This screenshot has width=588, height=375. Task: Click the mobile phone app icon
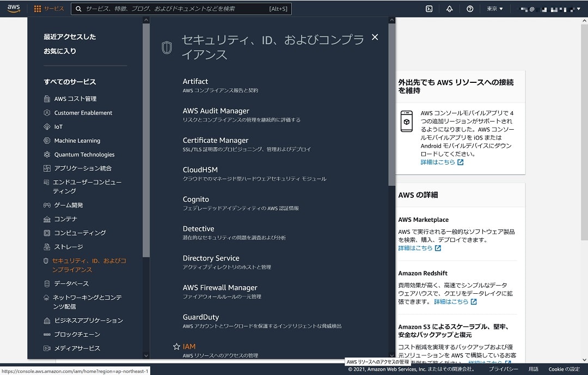pyautogui.click(x=407, y=121)
